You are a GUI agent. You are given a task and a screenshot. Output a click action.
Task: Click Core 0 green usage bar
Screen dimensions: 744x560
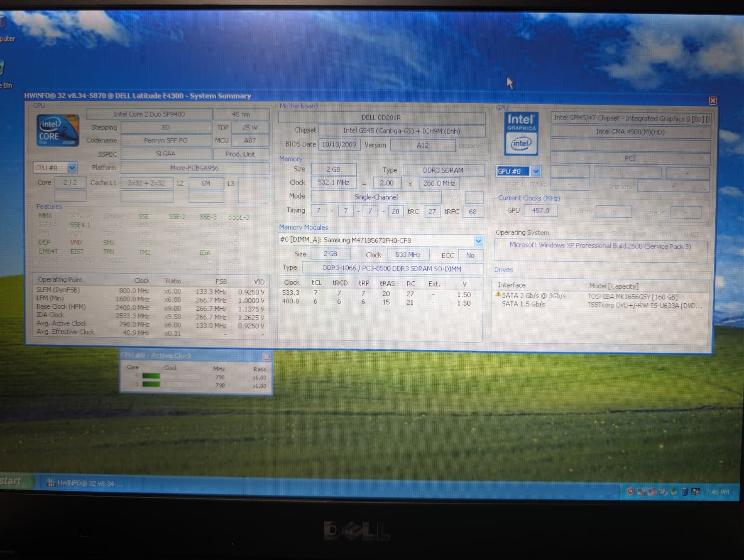151,376
